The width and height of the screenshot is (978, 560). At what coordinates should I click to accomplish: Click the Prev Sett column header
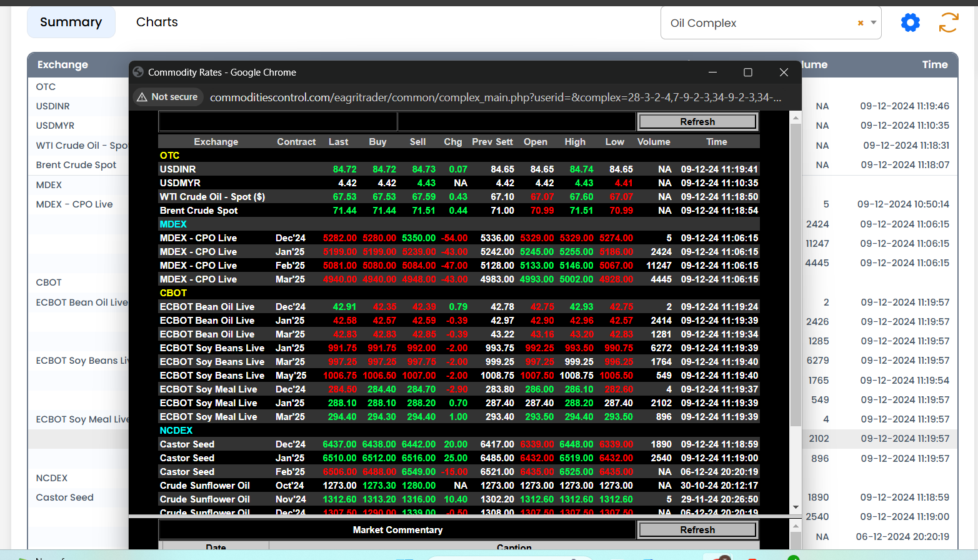(x=492, y=142)
